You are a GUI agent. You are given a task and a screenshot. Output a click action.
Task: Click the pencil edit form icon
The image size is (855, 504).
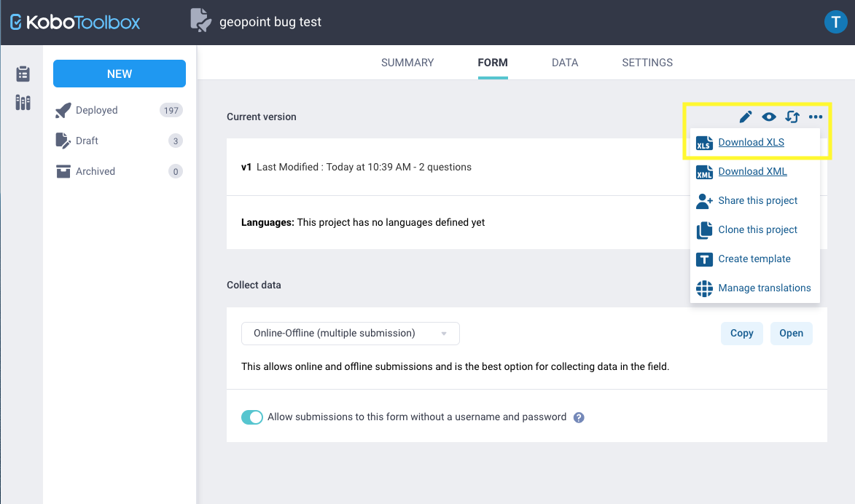pyautogui.click(x=746, y=117)
